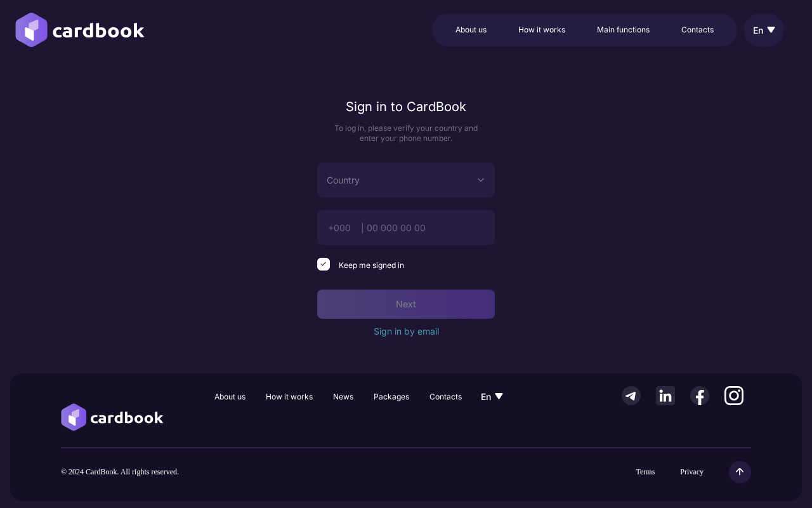Click the Cardbook logo in the footer
Image resolution: width=812 pixels, height=508 pixels.
tap(112, 417)
